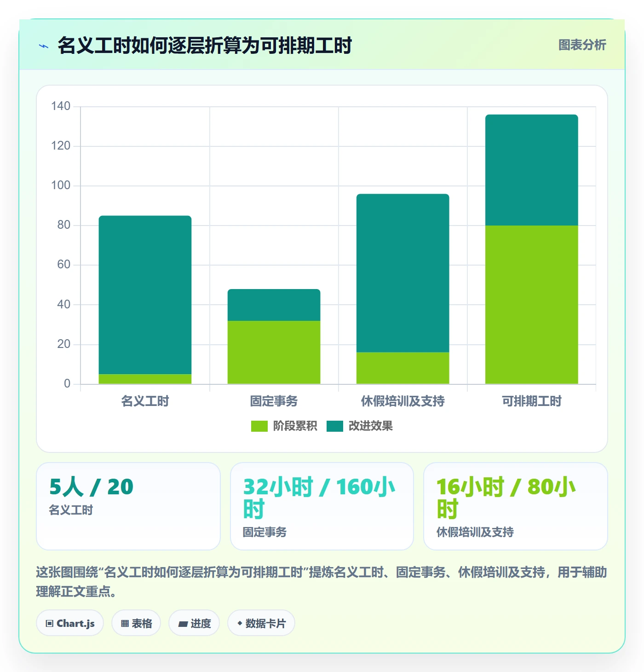Click the 32小时 / 160小时 card value
Screen dimensions: 644x672
(x=319, y=498)
